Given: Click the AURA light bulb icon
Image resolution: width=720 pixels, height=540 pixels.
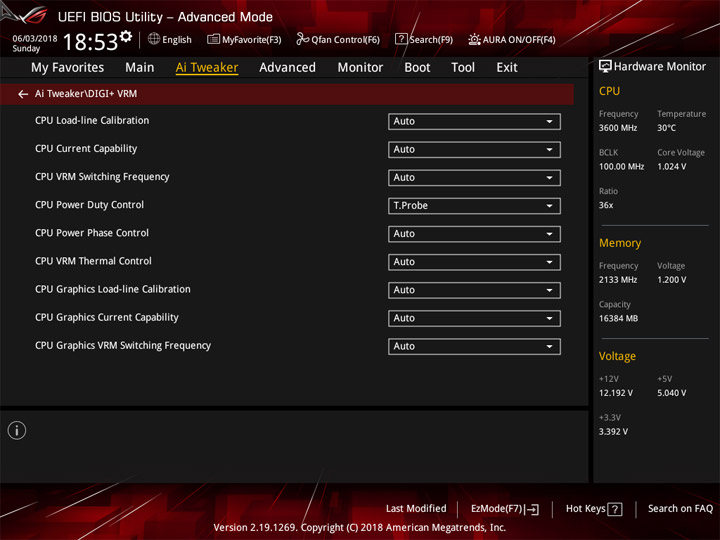Looking at the screenshot, I should coord(474,39).
